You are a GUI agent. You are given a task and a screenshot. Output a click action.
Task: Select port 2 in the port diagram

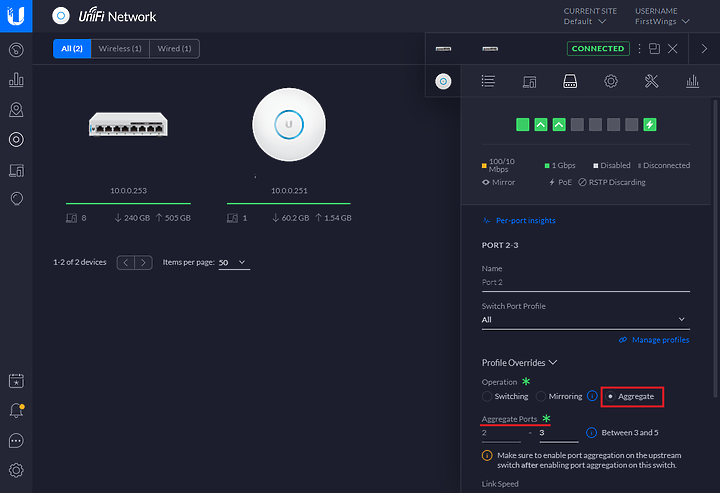[x=541, y=124]
